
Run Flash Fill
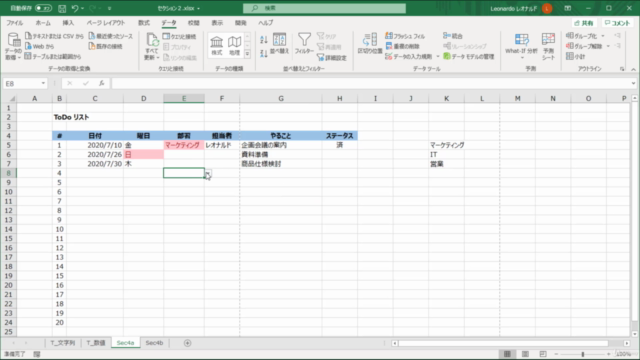[405, 36]
